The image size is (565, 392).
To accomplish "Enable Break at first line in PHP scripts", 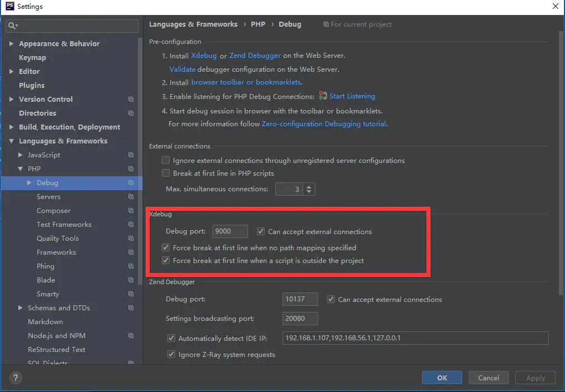I will [x=165, y=173].
